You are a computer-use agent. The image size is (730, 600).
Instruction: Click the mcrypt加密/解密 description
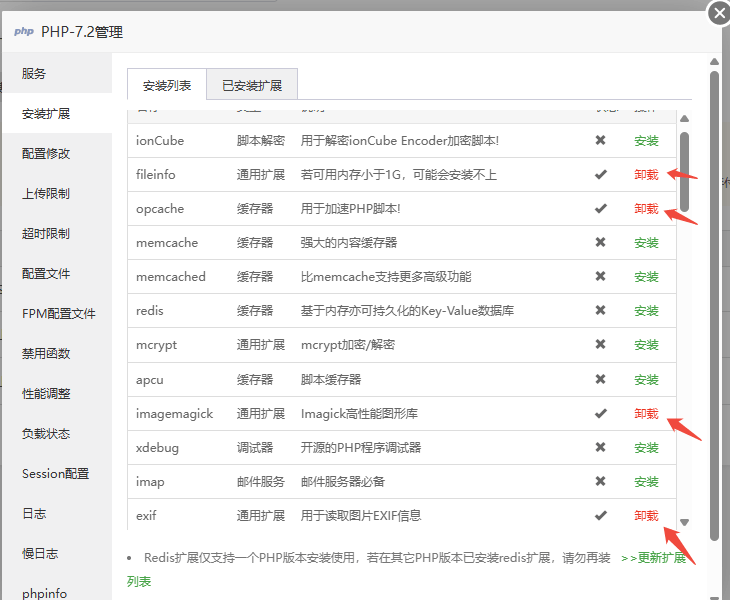pos(348,344)
